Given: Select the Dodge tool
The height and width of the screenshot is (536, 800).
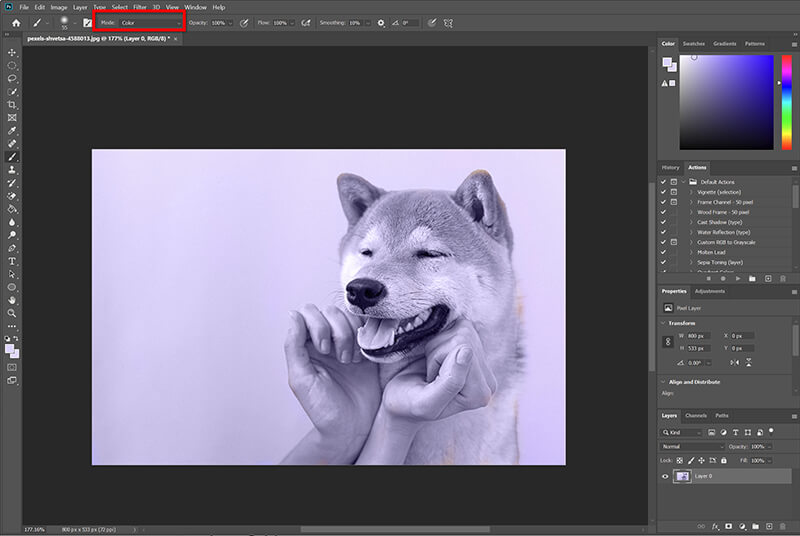Looking at the screenshot, I should coord(12,235).
